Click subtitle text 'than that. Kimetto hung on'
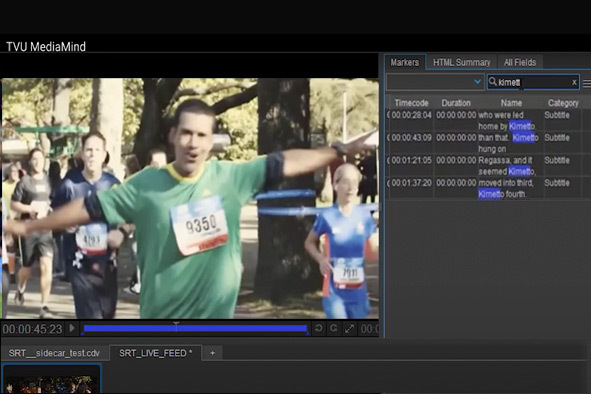591x394 pixels. [x=508, y=143]
